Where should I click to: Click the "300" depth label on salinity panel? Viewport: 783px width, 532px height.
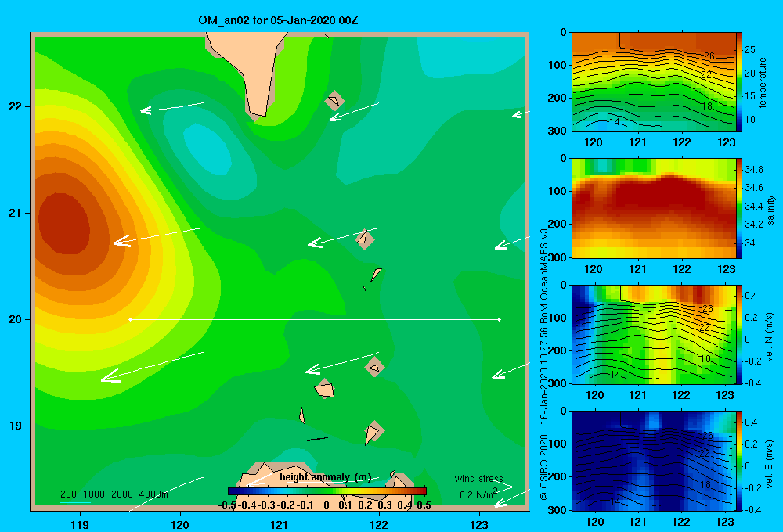(x=559, y=257)
